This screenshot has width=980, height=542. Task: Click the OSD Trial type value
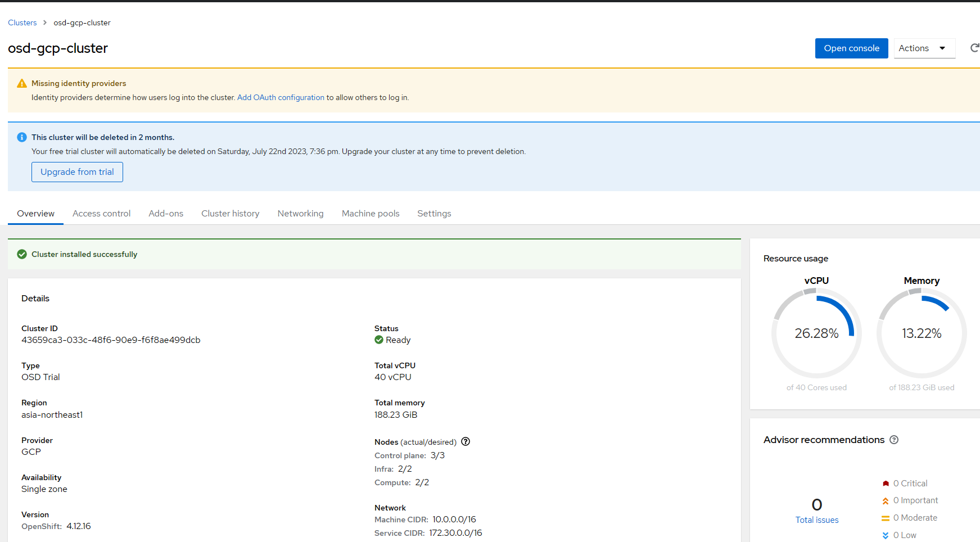[40, 377]
